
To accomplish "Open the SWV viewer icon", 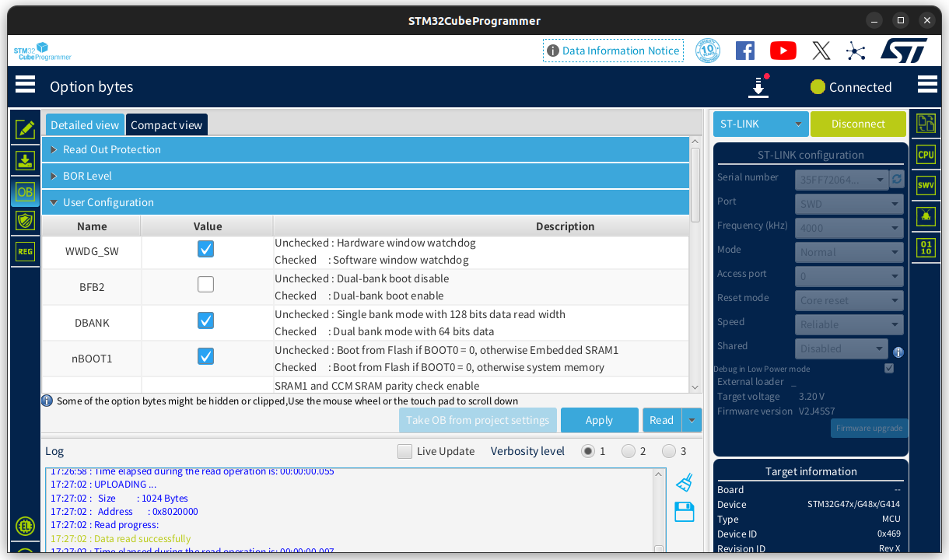I will click(x=926, y=185).
